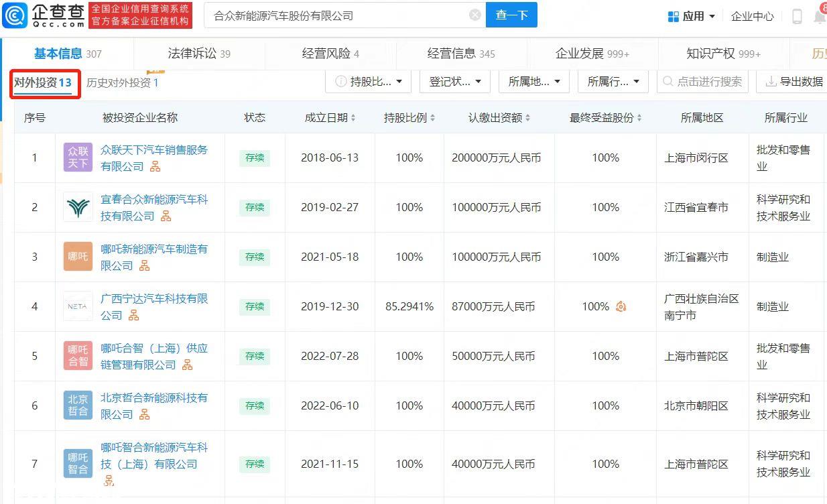Open 哪吒合智（上海）供应链管理有限公司 link
This screenshot has width=827, height=504.
coord(154,356)
